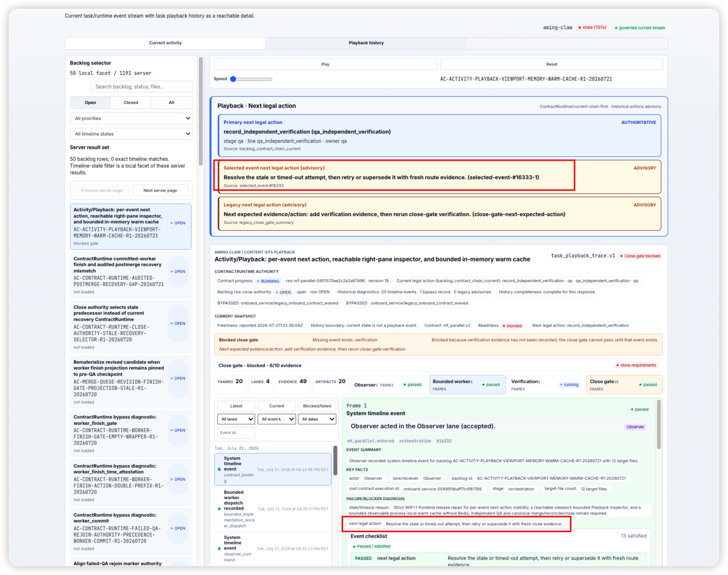728x575 pixels.
Task: Open backlog item about audited postmerge recovery mismatch
Action: click(131, 275)
